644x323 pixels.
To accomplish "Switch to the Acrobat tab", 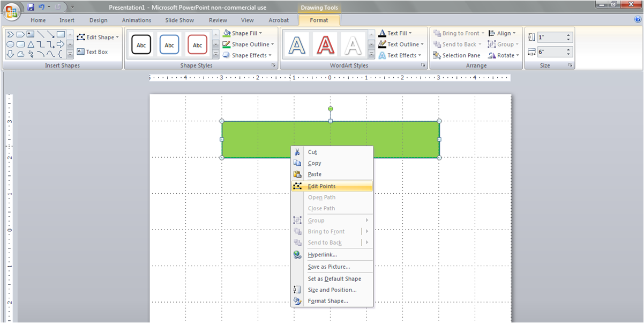I will coord(279,20).
